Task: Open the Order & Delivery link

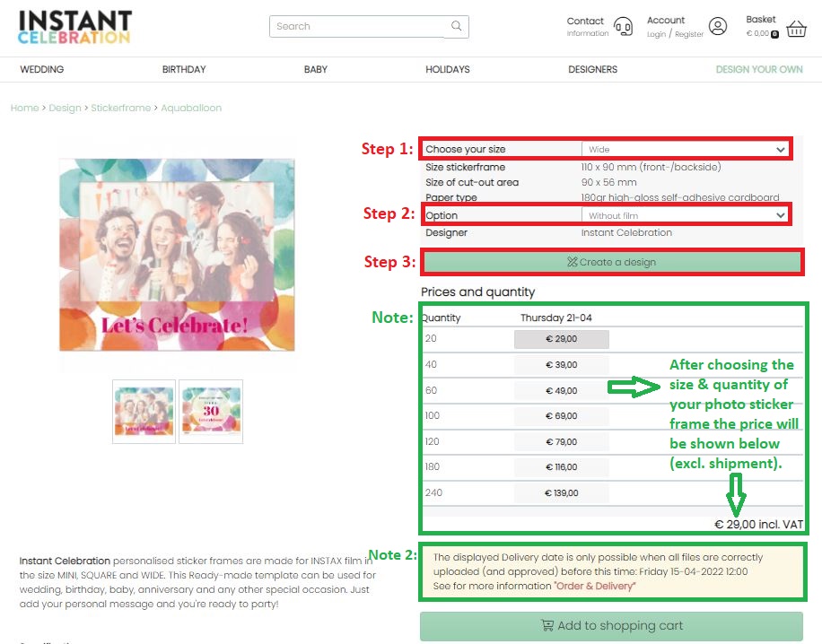Action: point(594,587)
